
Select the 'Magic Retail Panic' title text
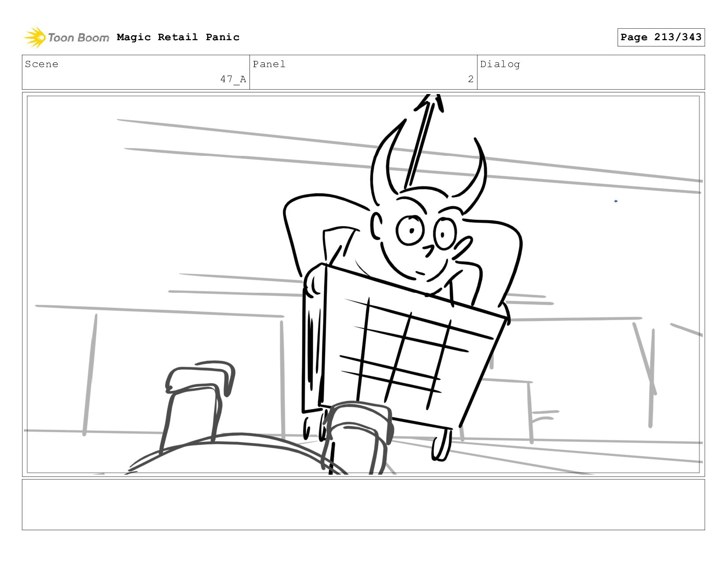[178, 37]
